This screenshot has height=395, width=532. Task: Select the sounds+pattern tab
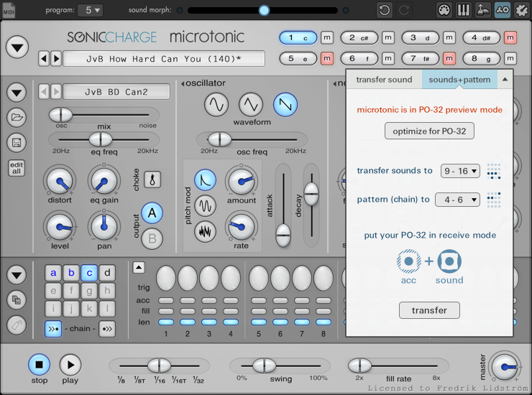coord(459,80)
